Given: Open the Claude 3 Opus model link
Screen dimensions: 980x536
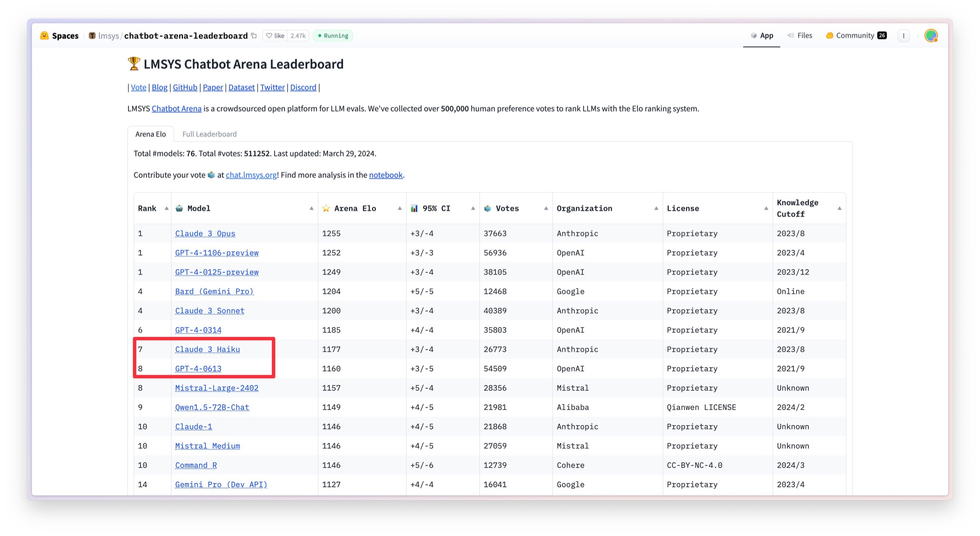Looking at the screenshot, I should tap(205, 233).
